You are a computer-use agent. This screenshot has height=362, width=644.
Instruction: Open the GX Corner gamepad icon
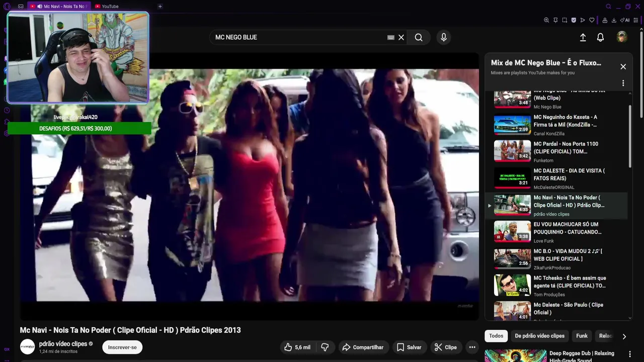[21, 7]
